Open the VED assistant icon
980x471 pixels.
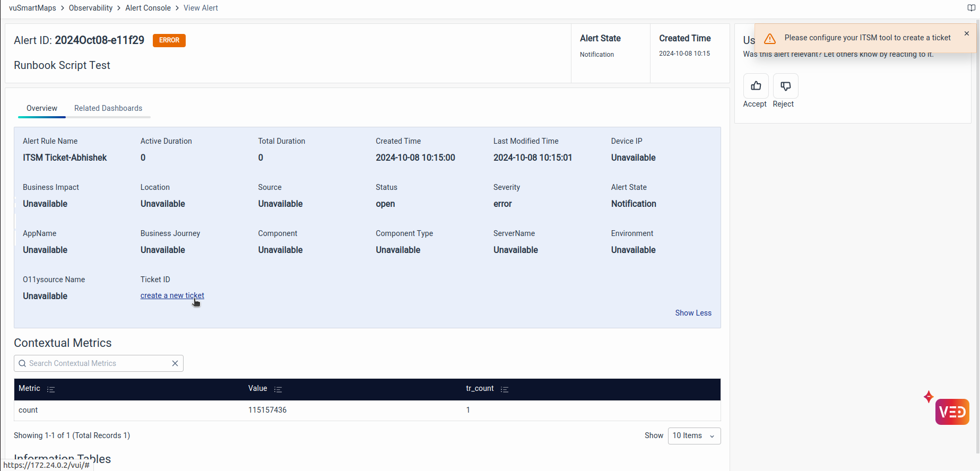[952, 412]
